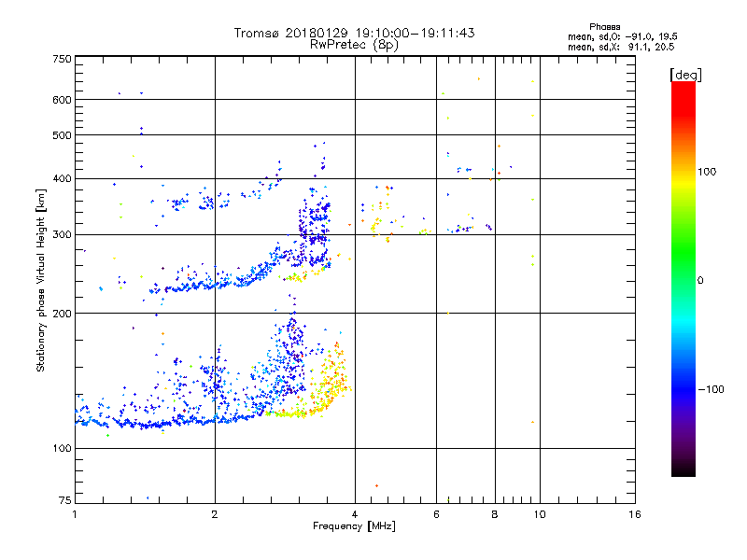Click the x-axis tick label '2'

[x=215, y=514]
